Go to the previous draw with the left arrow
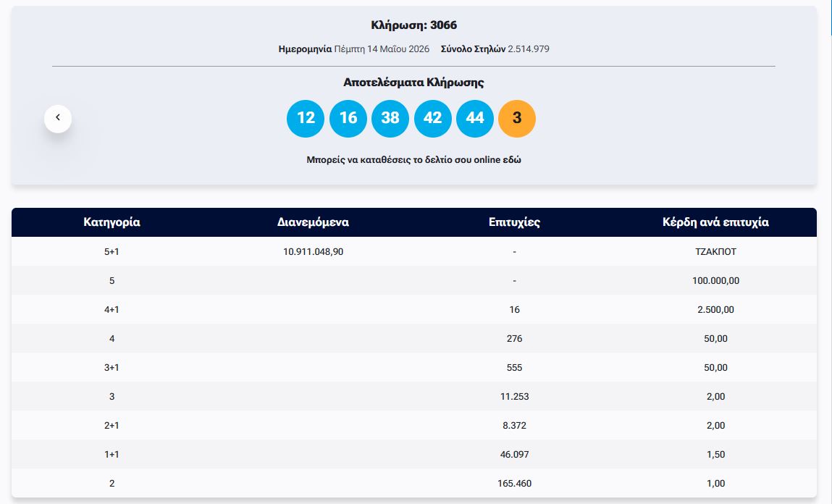The image size is (832, 504). (58, 118)
